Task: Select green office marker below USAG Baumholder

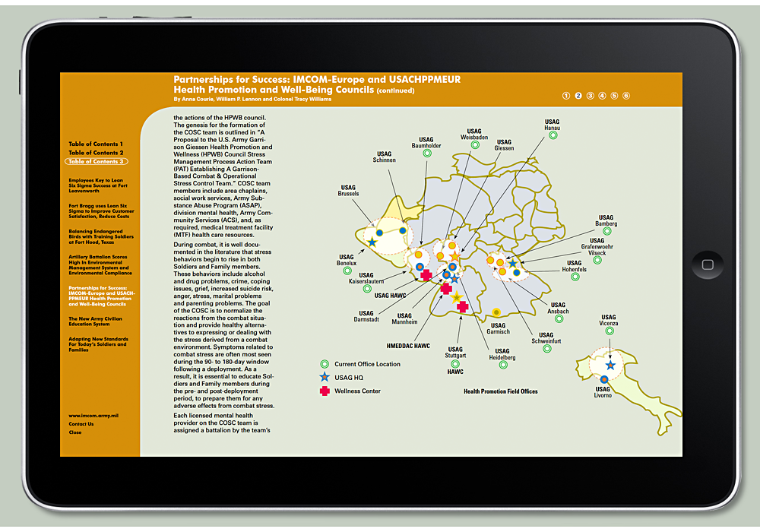Action: [427, 153]
